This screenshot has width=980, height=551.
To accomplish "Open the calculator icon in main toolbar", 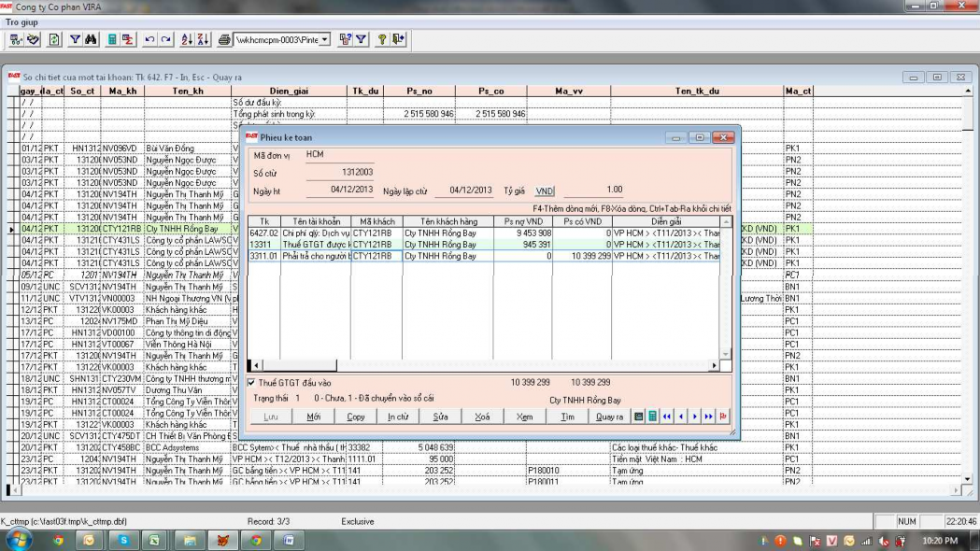I will (112, 39).
